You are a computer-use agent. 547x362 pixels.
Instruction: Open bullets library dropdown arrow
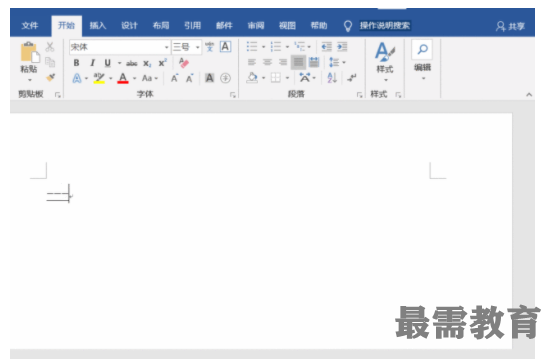pos(263,47)
